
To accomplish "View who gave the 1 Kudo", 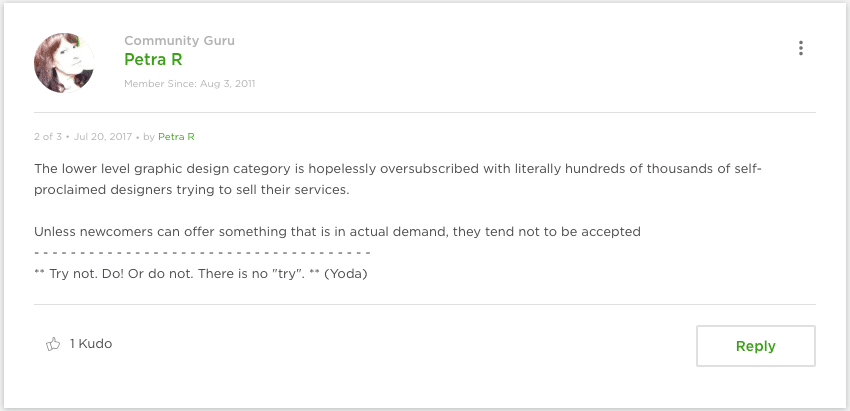I will [x=91, y=344].
